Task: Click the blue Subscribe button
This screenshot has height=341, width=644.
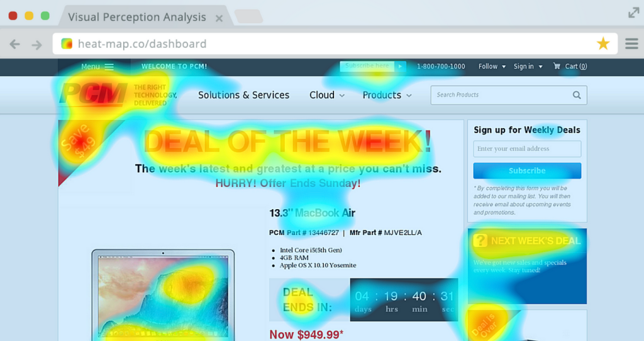Action: click(527, 171)
